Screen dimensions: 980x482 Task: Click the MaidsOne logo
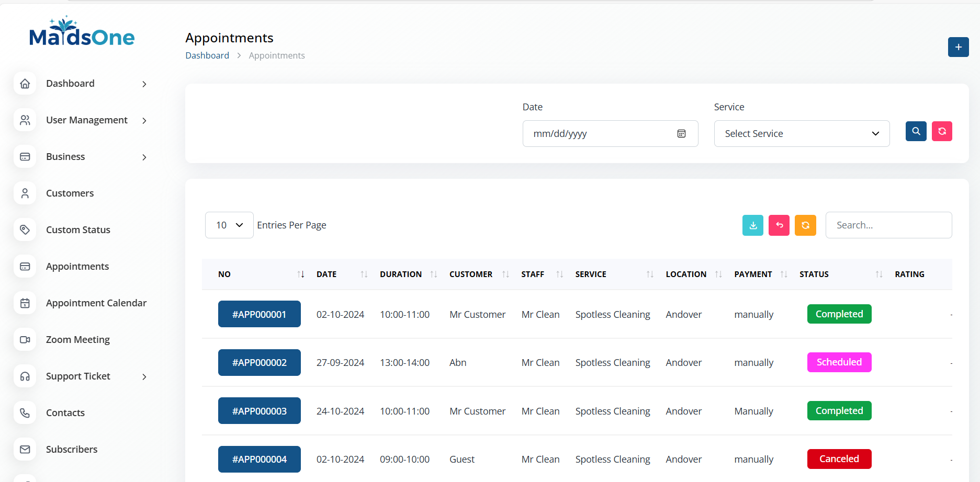(x=82, y=32)
